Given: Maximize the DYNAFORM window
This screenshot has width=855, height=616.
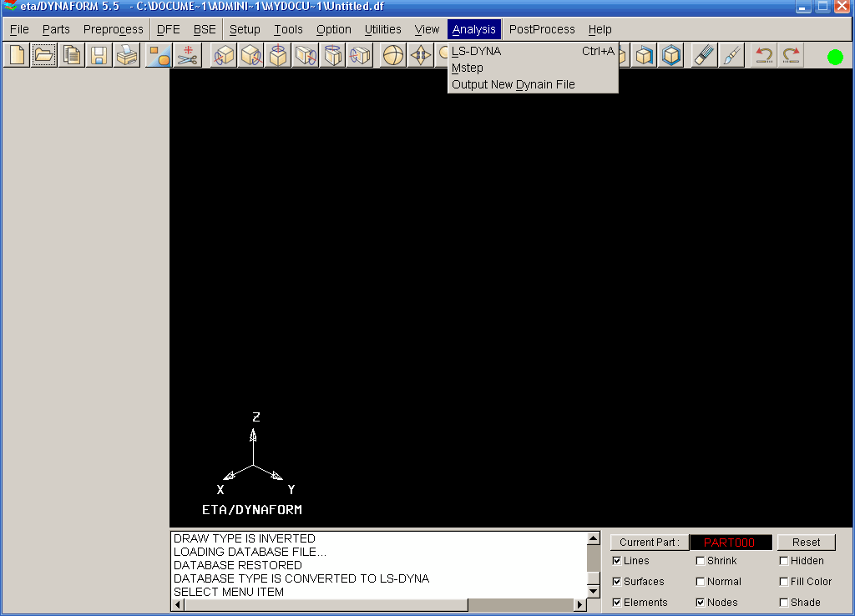Looking at the screenshot, I should [822, 7].
